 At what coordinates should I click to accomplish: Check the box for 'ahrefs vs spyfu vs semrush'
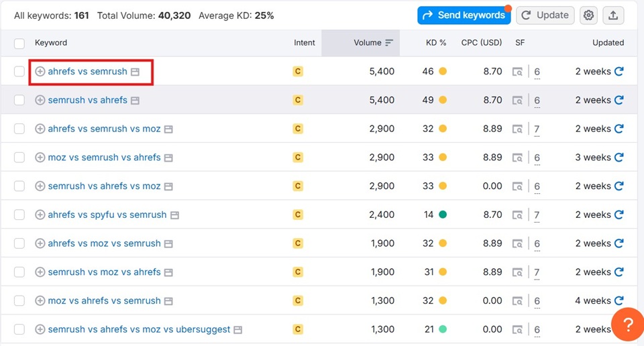(19, 215)
